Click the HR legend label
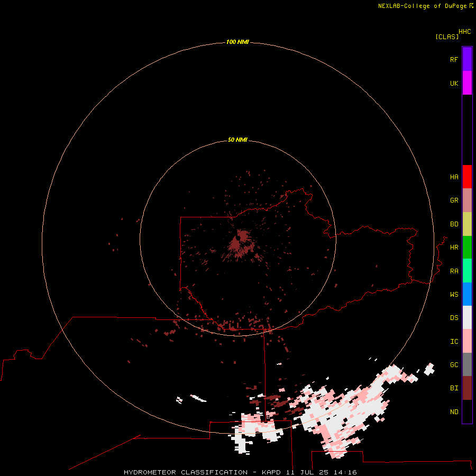 454,248
